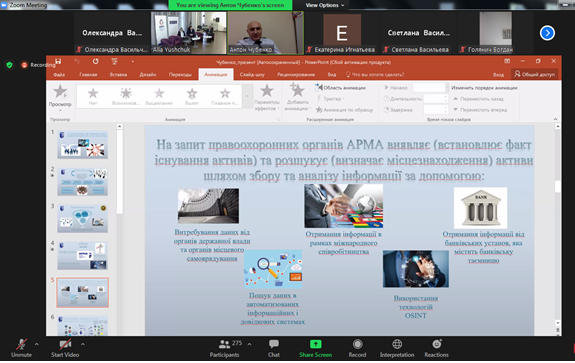Switch to the Слайд-шоу ribbon tab
Image resolution: width=575 pixels, height=363 pixels.
(x=252, y=74)
